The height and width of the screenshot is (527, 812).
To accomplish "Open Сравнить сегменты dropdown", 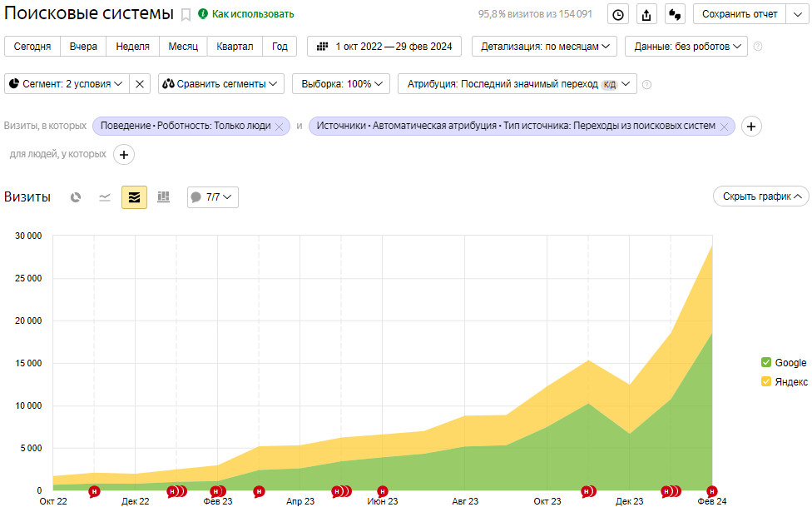I will (x=221, y=84).
